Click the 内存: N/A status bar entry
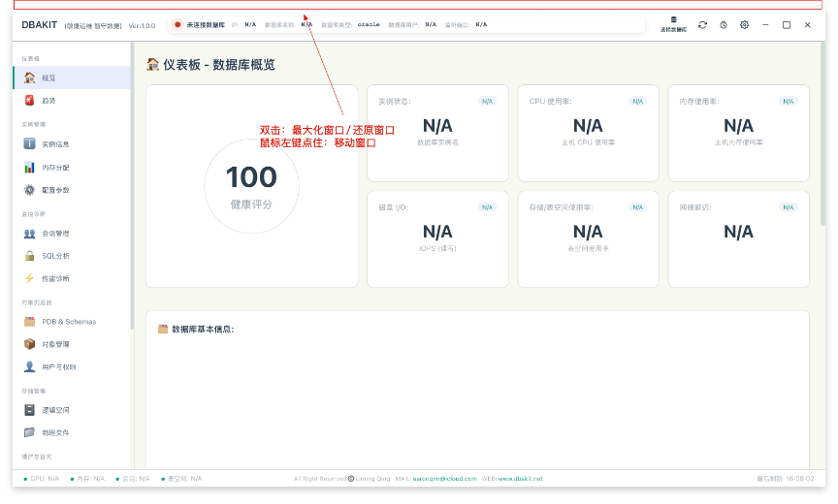This screenshot has width=838, height=504. 87,479
